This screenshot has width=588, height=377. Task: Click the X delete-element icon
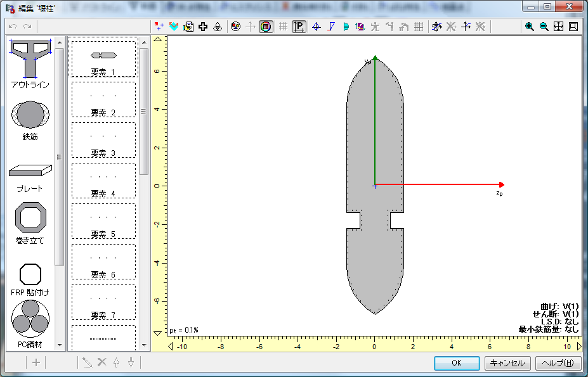tap(102, 362)
